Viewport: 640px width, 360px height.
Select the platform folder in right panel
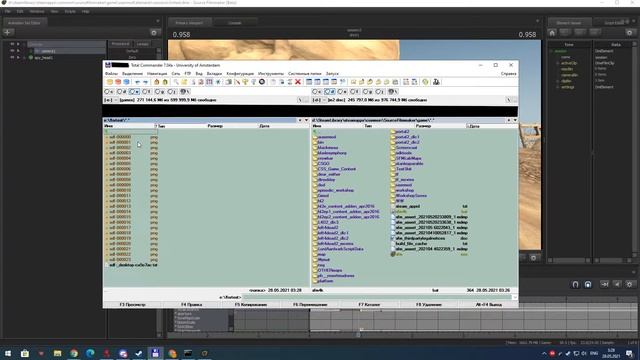tap(323, 281)
